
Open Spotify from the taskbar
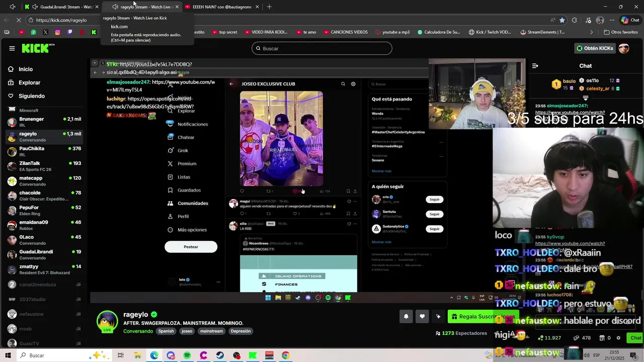187,355
